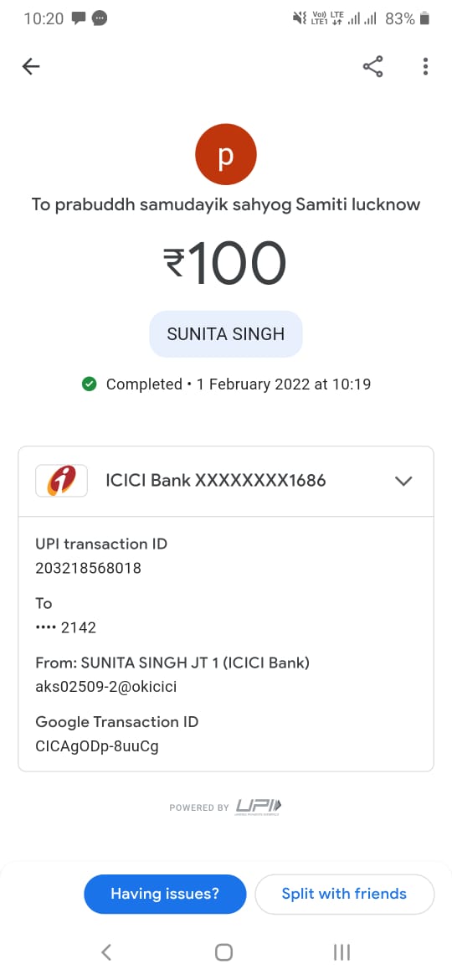Tap the orange 'p' recipient avatar
This screenshot has width=452, height=980.
[x=226, y=154]
